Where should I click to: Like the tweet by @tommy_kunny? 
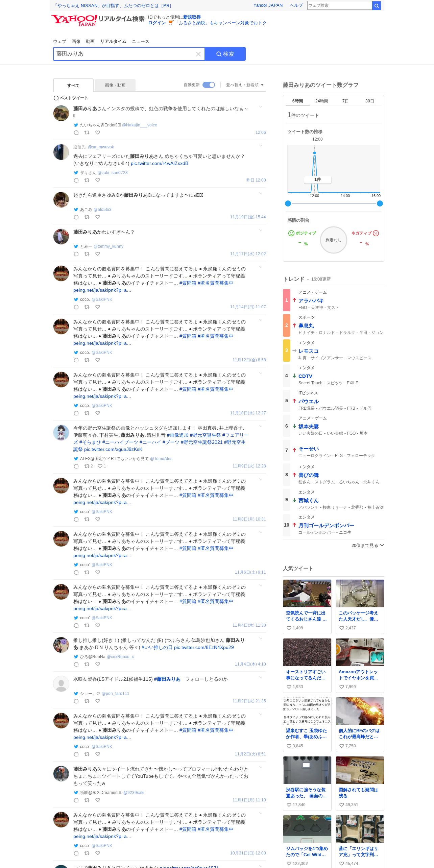tap(98, 254)
